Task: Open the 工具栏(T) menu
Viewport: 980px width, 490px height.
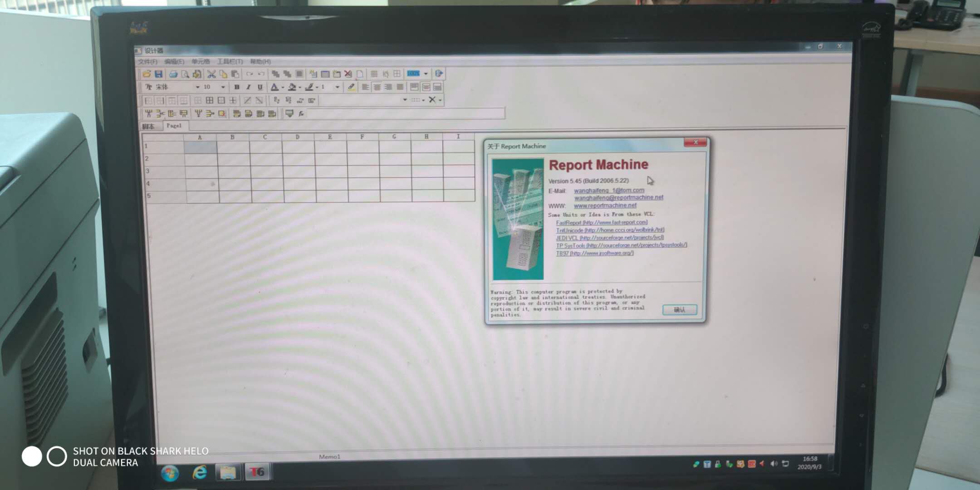Action: pos(230,62)
